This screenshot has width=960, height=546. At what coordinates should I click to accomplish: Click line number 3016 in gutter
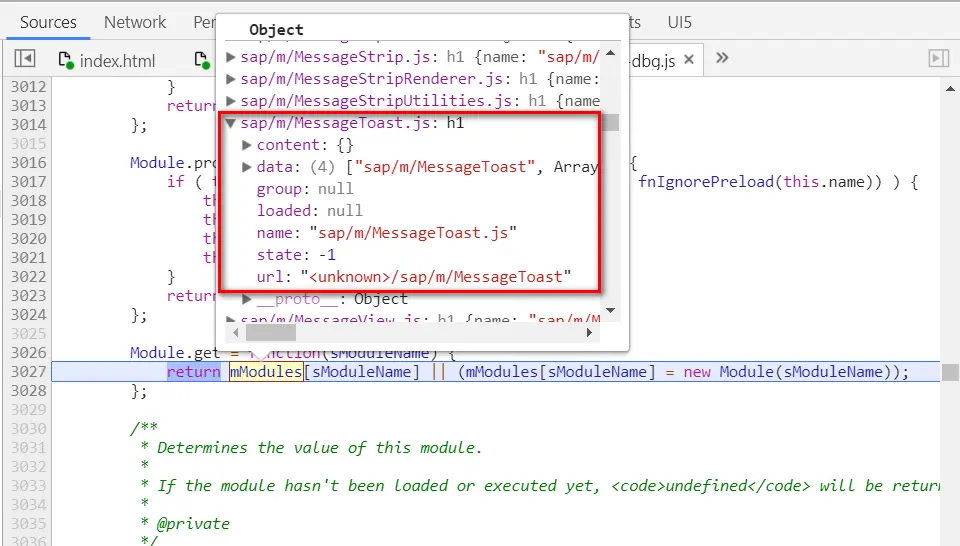28,162
